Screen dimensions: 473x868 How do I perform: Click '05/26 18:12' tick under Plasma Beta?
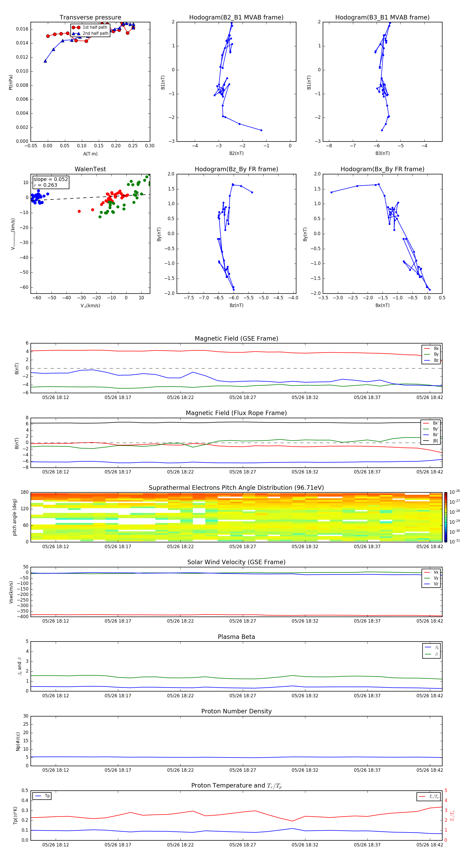click(x=55, y=696)
